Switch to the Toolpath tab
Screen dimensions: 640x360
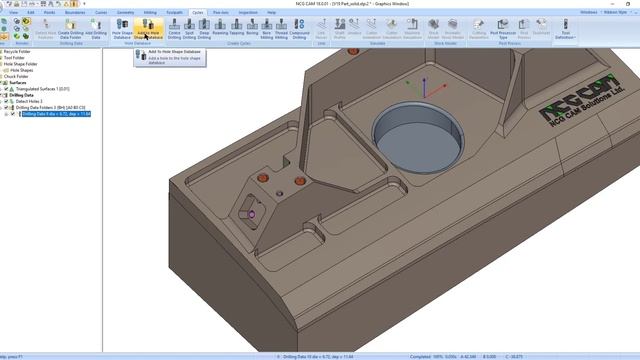(x=174, y=13)
